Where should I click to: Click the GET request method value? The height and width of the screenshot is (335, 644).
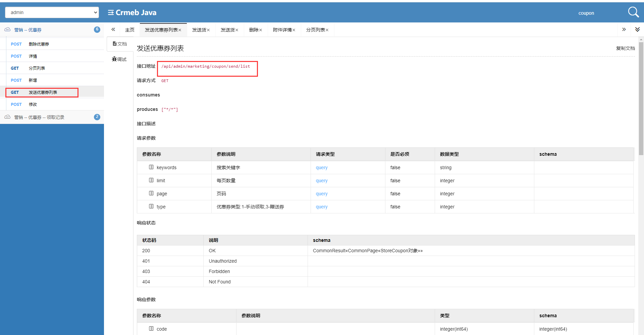tap(165, 81)
